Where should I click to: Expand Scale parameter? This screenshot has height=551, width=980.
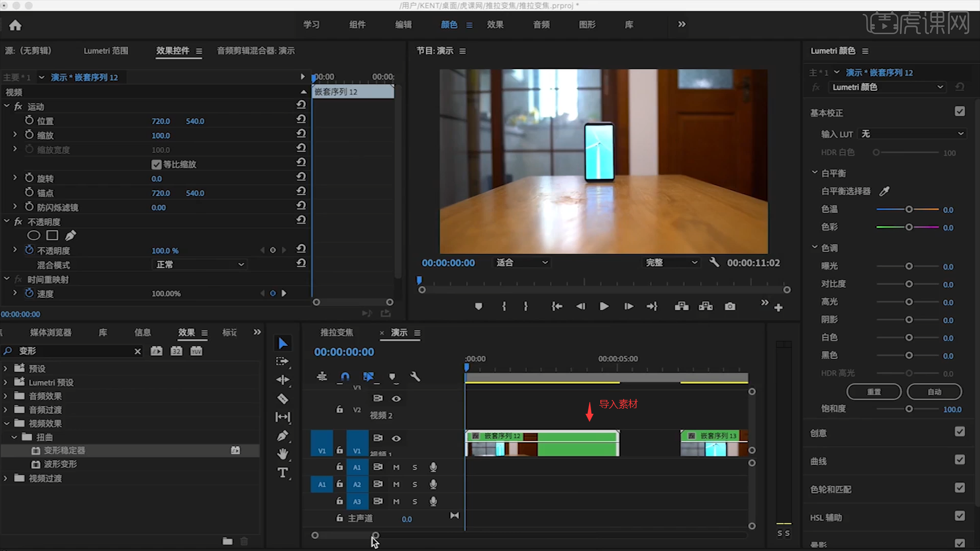pos(15,135)
